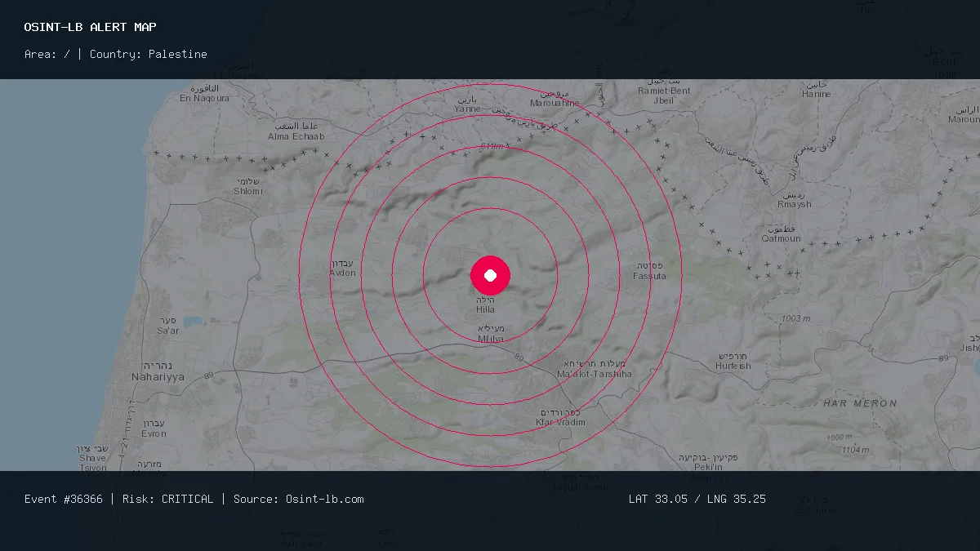Screen dimensions: 980x551
Task: Select the En Naqoura label
Action: (x=204, y=93)
